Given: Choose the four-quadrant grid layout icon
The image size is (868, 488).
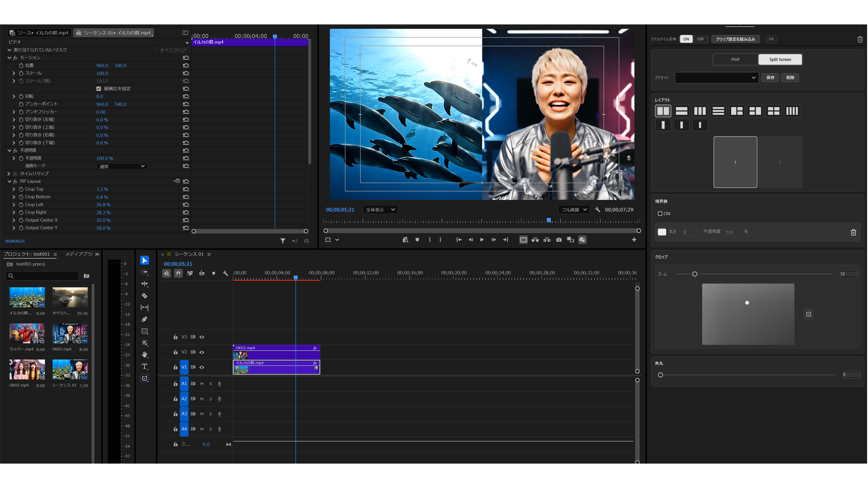Looking at the screenshot, I should (774, 111).
